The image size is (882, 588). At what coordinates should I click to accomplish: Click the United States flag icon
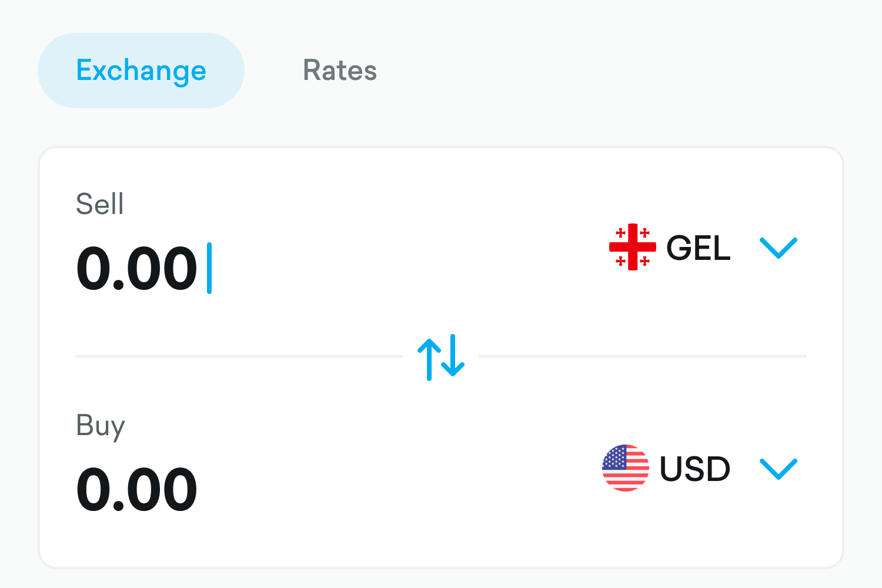pyautogui.click(x=626, y=468)
